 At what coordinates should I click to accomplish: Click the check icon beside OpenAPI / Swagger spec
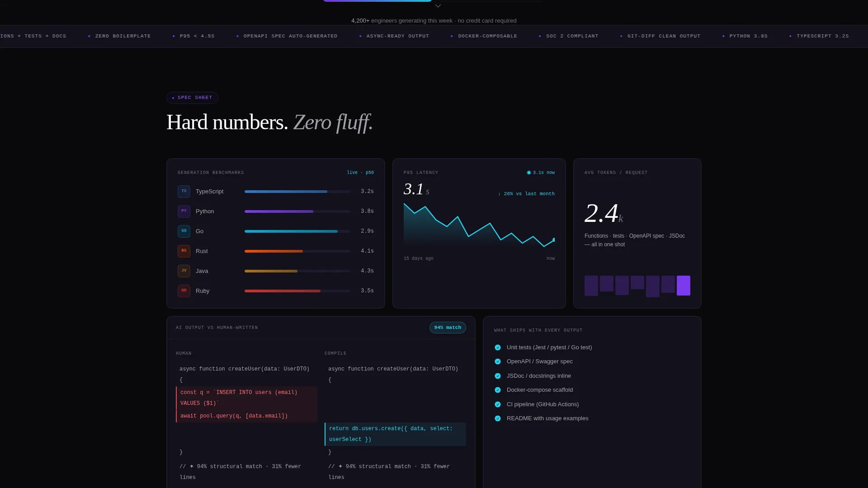[x=498, y=361]
